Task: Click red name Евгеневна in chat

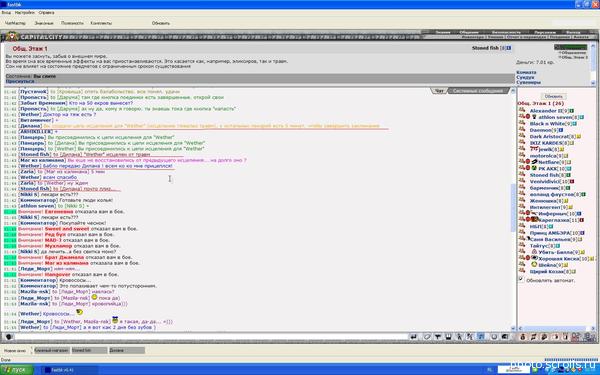Action: click(x=59, y=212)
